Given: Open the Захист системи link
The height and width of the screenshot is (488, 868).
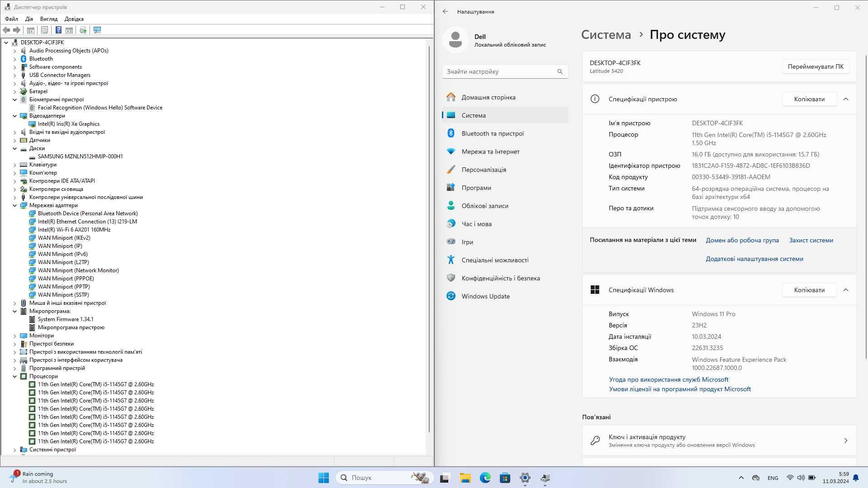Looking at the screenshot, I should (811, 240).
